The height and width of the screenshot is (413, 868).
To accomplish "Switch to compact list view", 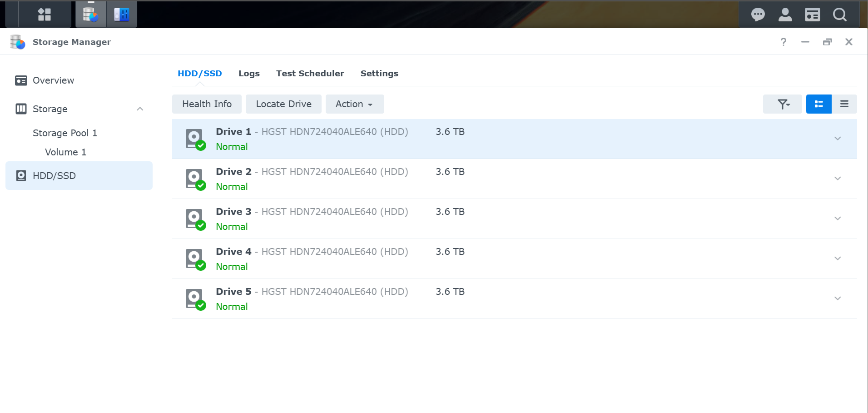I will point(844,104).
